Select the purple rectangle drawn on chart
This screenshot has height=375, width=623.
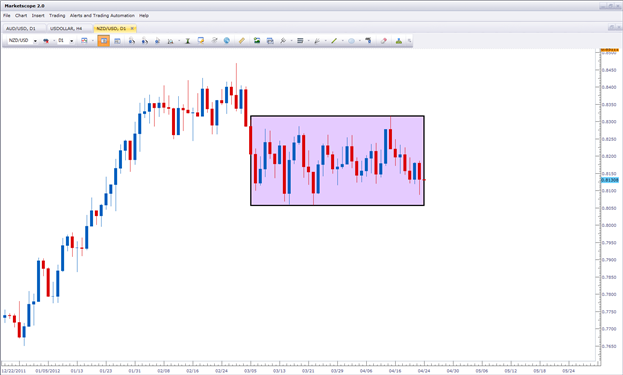[337, 160]
